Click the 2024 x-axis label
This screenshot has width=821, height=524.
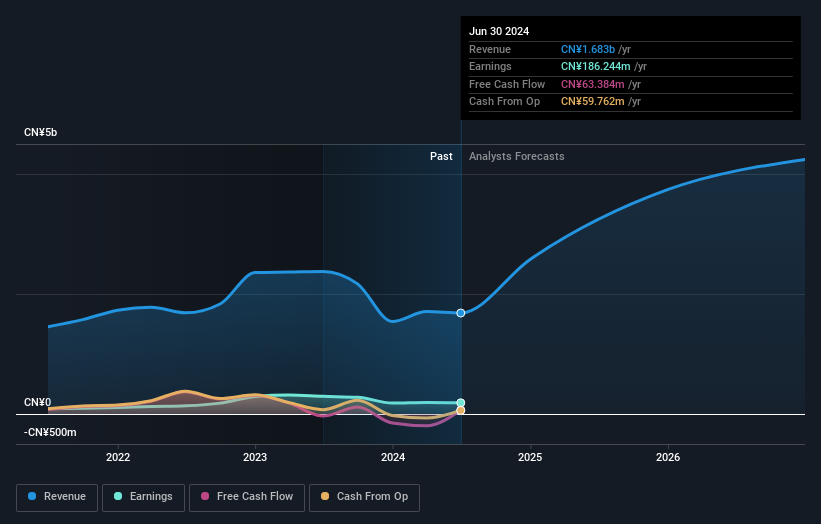(393, 457)
